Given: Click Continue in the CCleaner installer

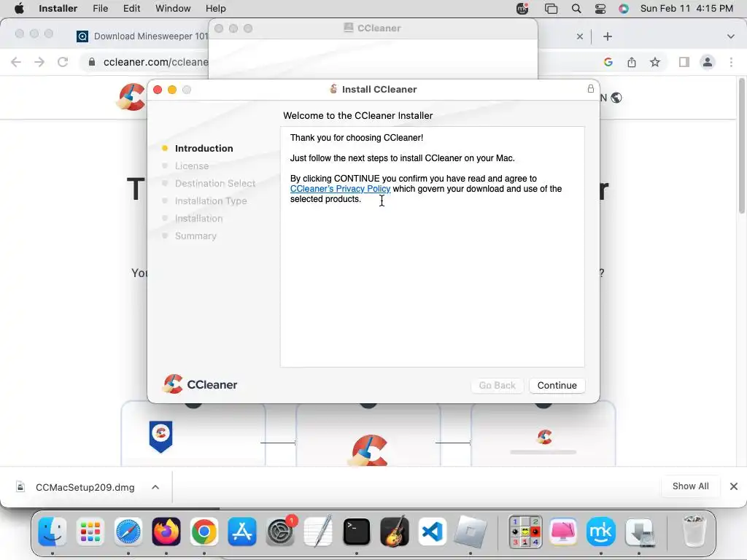Looking at the screenshot, I should pos(557,385).
